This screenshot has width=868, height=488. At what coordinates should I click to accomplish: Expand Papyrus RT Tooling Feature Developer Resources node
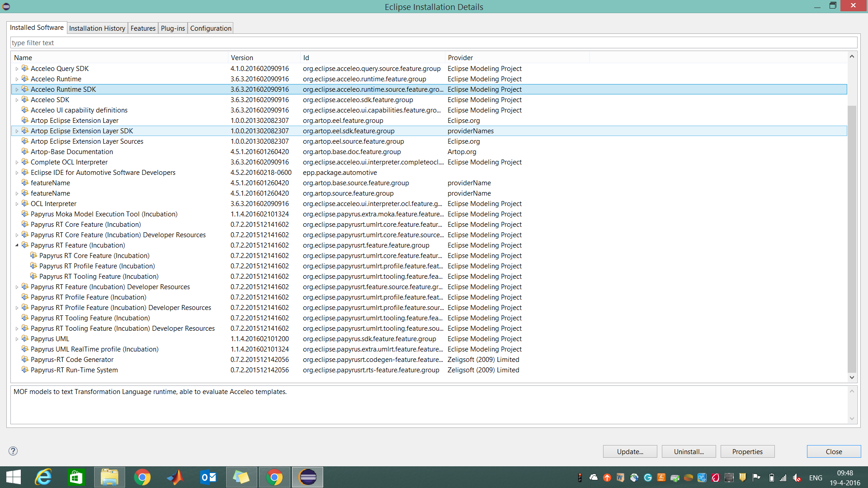[17, 328]
